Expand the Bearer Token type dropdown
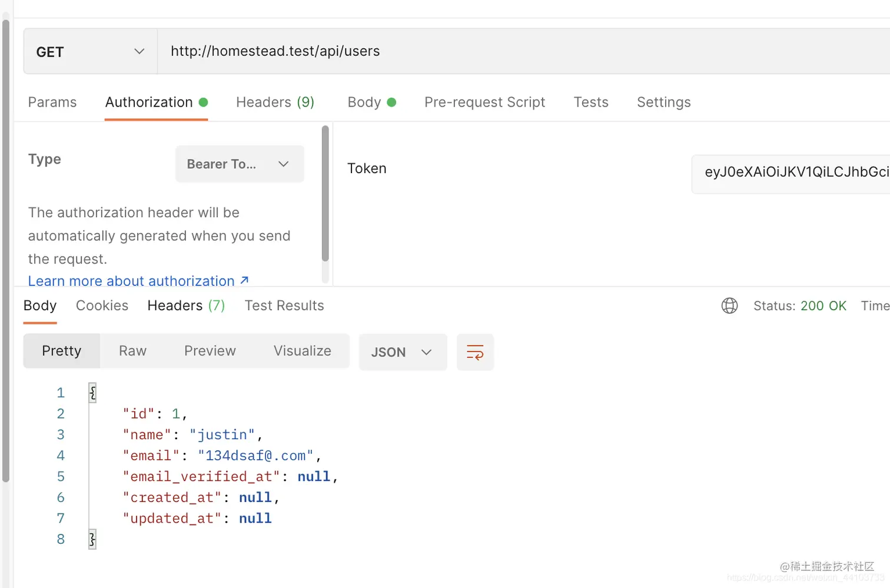This screenshot has width=890, height=588. point(240,164)
